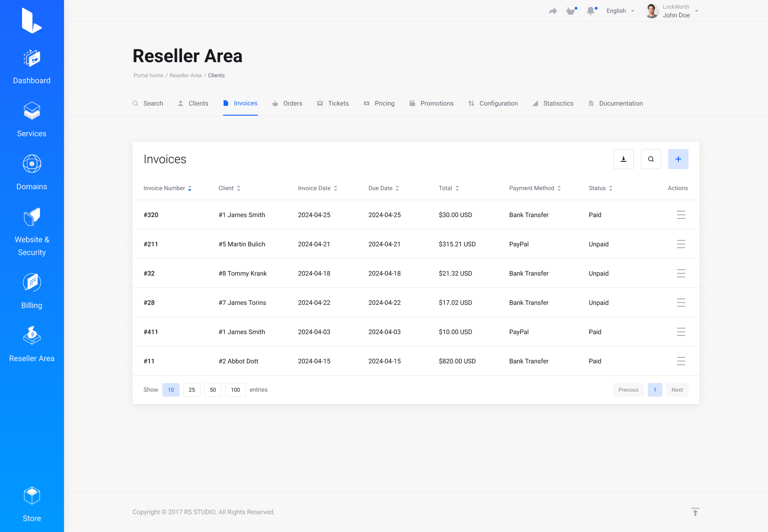Open actions menu for invoice #411

(x=681, y=332)
